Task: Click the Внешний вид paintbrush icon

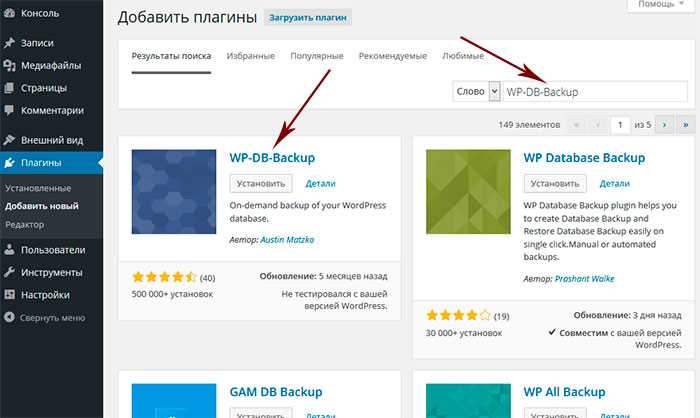Action: (9, 140)
